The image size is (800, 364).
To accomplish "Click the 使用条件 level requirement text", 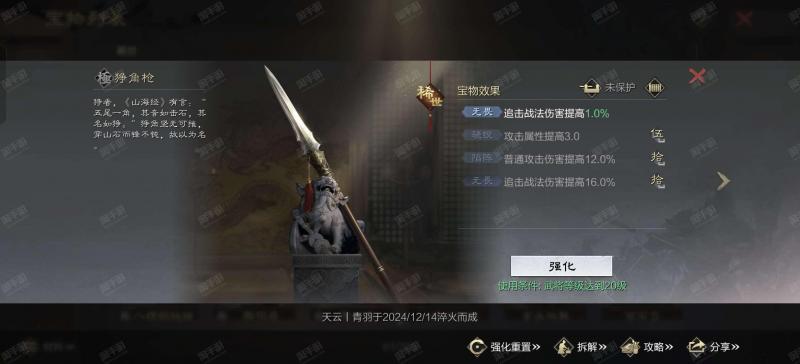I will [x=562, y=286].
